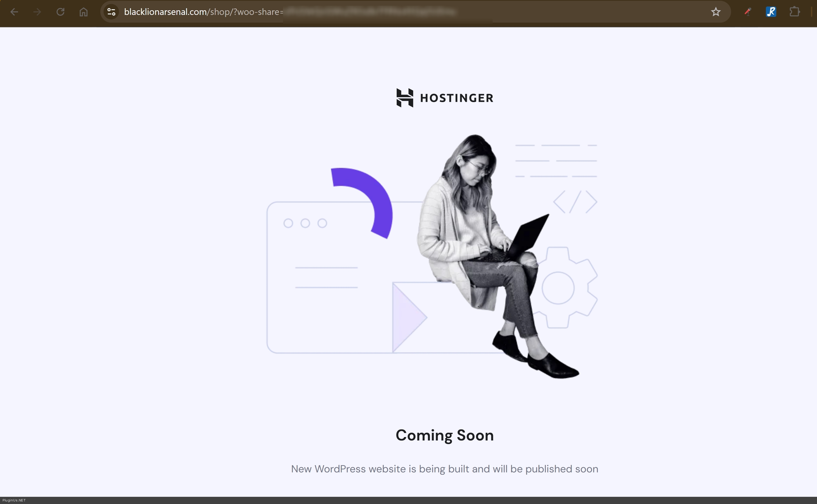Click the browser forward arrow

pos(37,12)
